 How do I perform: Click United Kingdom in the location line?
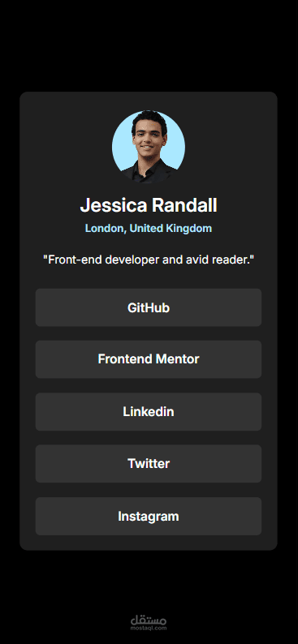click(171, 229)
